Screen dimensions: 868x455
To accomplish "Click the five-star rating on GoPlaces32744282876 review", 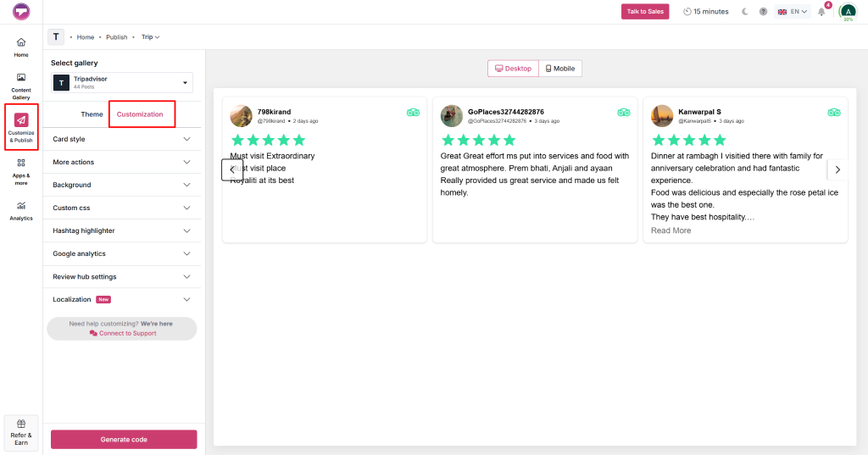I will pos(479,140).
